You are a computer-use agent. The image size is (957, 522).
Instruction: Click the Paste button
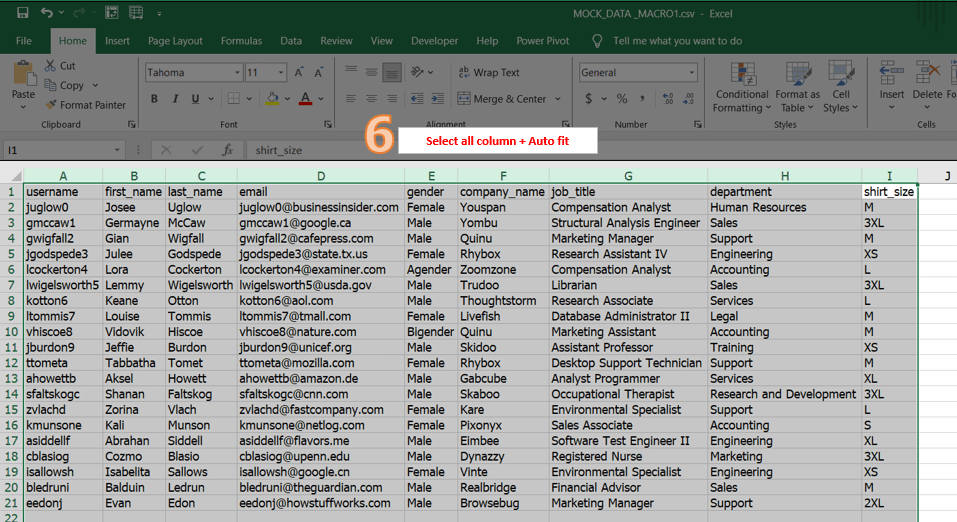pyautogui.click(x=23, y=80)
